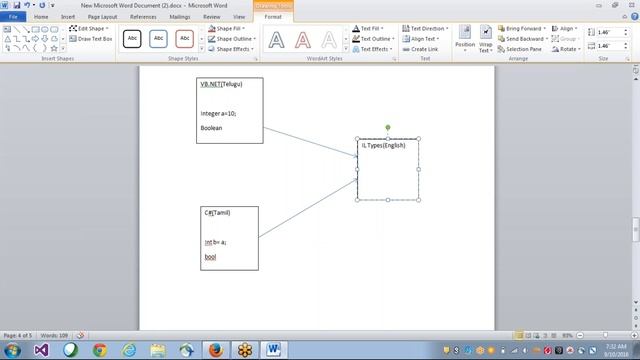Image resolution: width=640 pixels, height=360 pixels.
Task: Select the Isosceles Triangle shape
Action: click(x=7, y=39)
